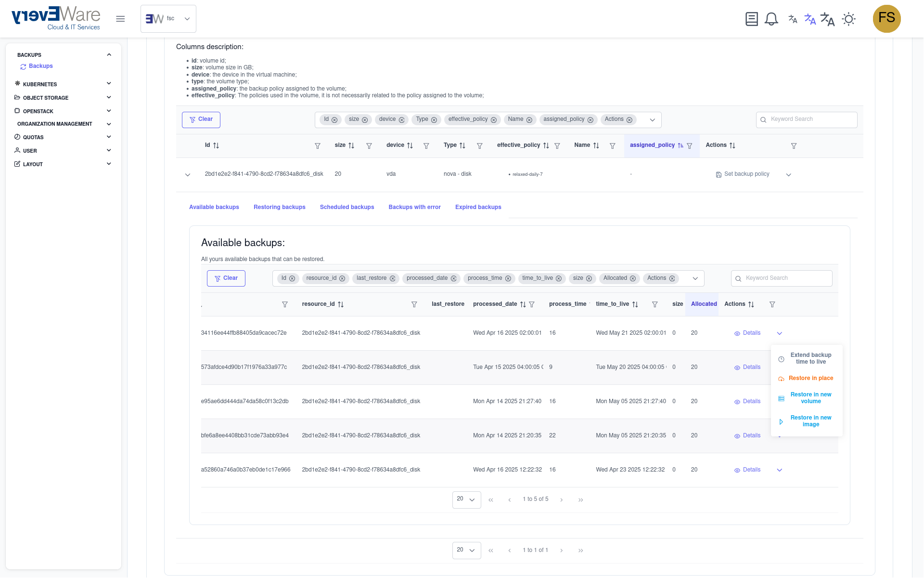Open rows per page dropdown in backups table

click(x=466, y=499)
